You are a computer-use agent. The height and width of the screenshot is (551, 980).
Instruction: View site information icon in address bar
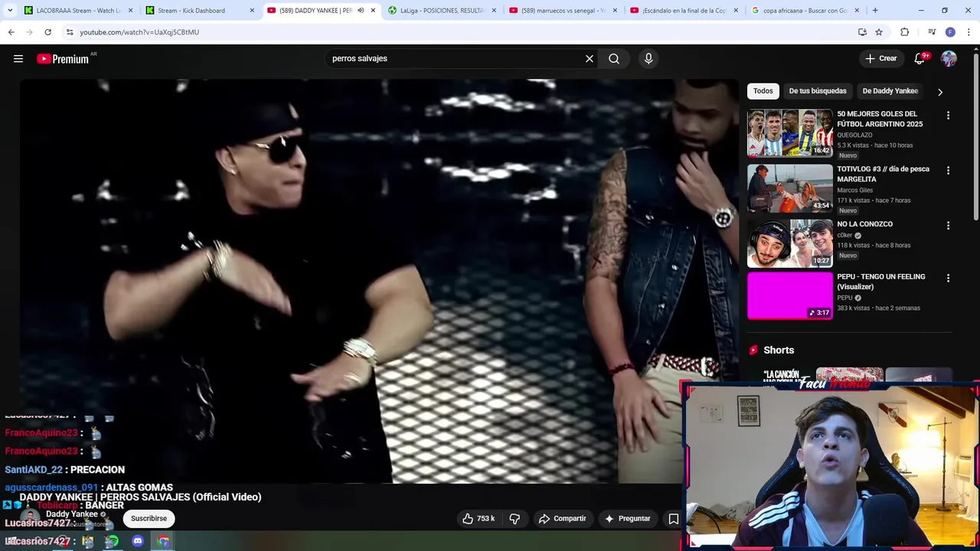click(70, 32)
